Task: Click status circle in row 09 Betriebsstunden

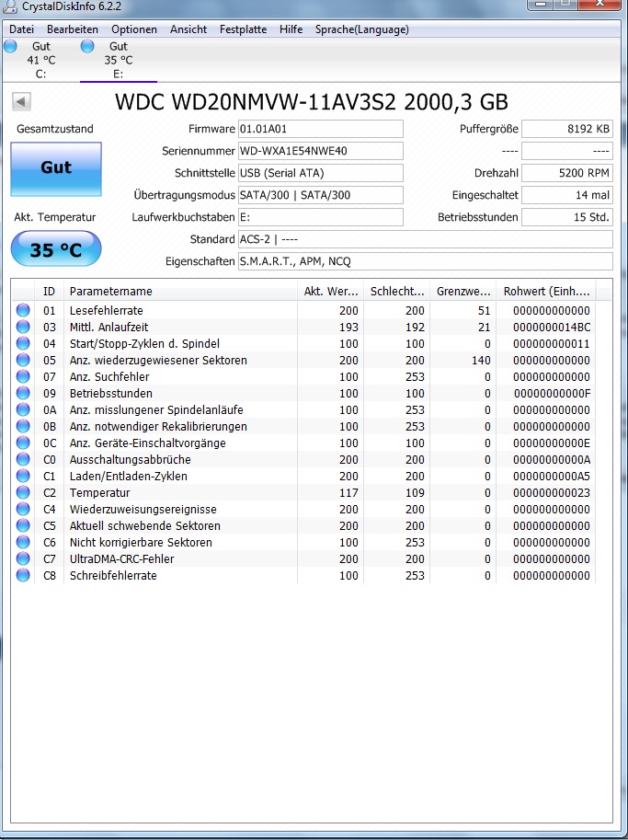Action: pos(23,394)
